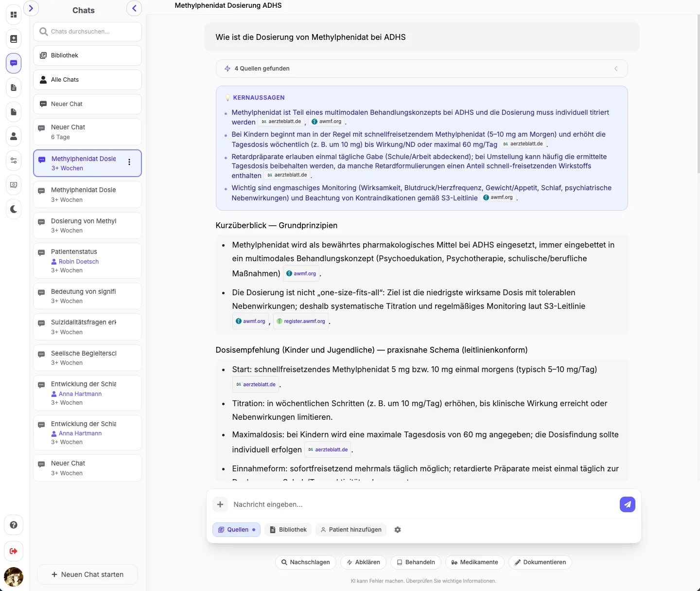Open the three-dot menu of selected chat
Viewport: 700px width, 591px height.
129,162
